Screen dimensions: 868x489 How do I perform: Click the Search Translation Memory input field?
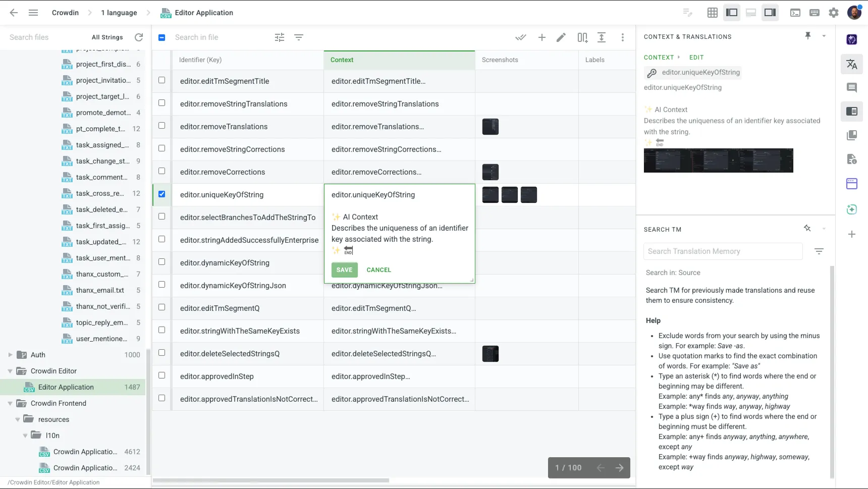(x=723, y=251)
